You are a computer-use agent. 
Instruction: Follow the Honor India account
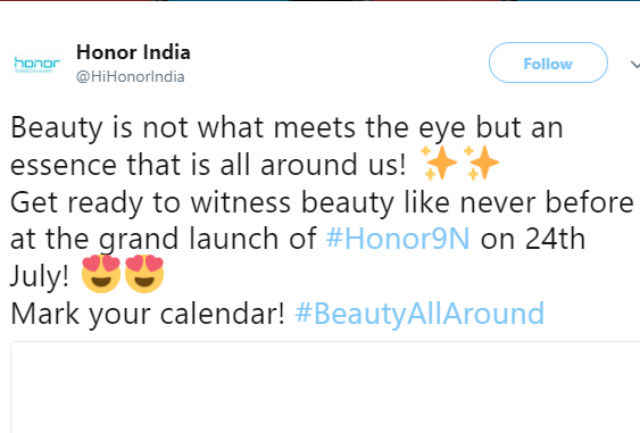tap(548, 63)
